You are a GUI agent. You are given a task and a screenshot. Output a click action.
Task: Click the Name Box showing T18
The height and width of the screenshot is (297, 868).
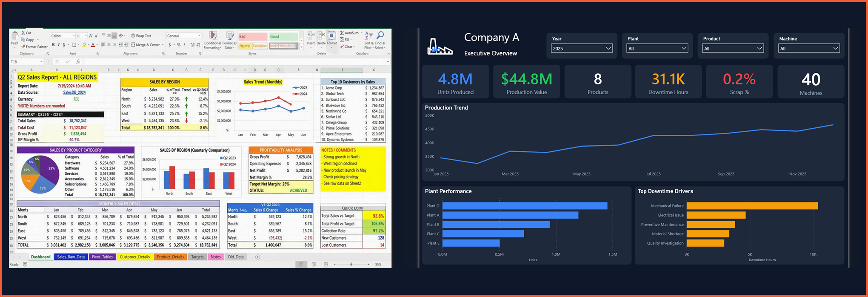tap(26, 62)
